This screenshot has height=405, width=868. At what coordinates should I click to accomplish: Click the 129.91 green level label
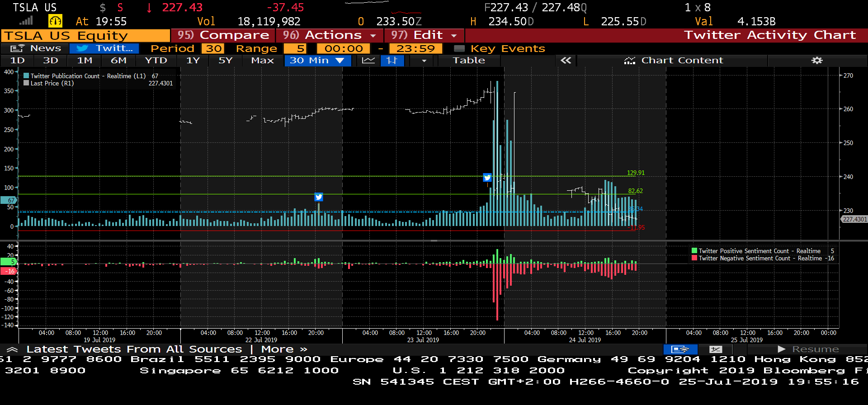point(636,173)
